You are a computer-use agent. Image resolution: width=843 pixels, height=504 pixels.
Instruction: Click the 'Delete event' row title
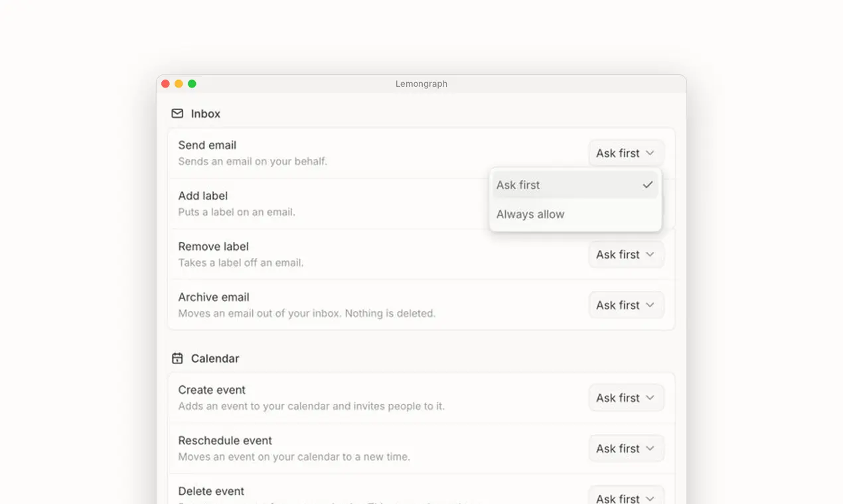pos(211,491)
